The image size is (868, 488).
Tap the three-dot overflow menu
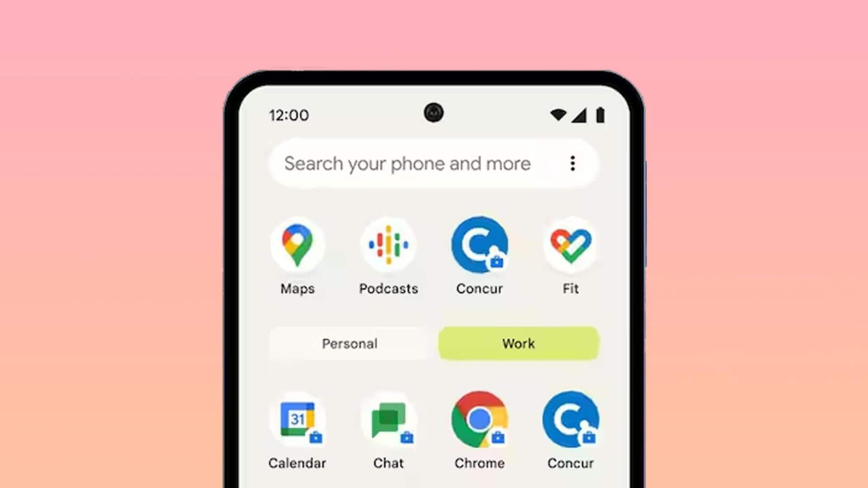point(572,163)
